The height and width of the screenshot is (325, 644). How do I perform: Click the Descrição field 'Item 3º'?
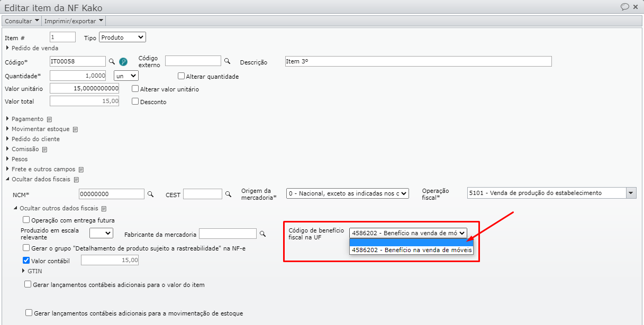click(418, 61)
